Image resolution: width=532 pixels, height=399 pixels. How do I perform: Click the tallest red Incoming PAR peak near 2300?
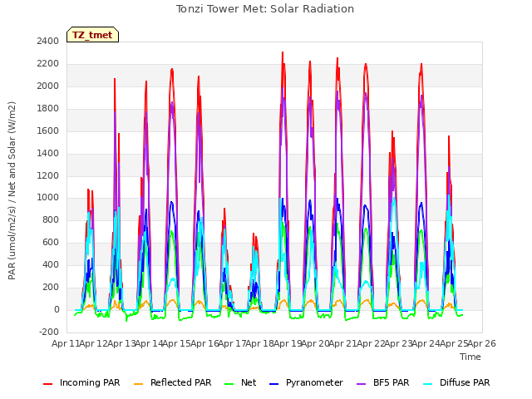283,53
